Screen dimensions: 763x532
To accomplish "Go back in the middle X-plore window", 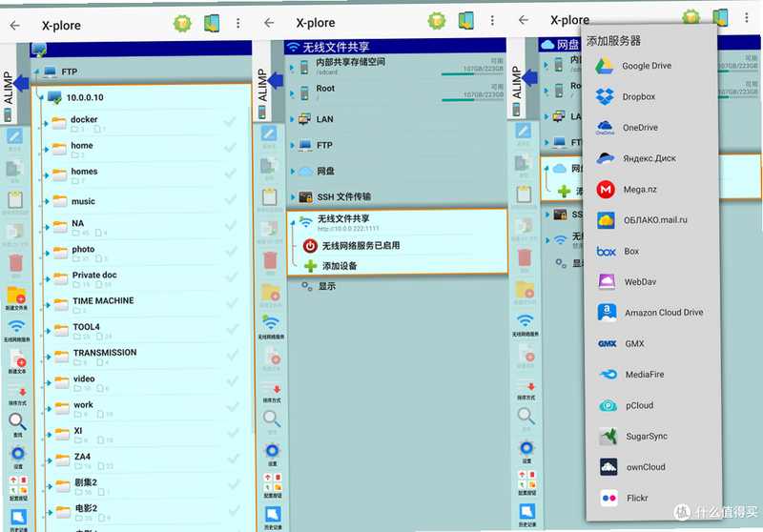I will (x=269, y=22).
